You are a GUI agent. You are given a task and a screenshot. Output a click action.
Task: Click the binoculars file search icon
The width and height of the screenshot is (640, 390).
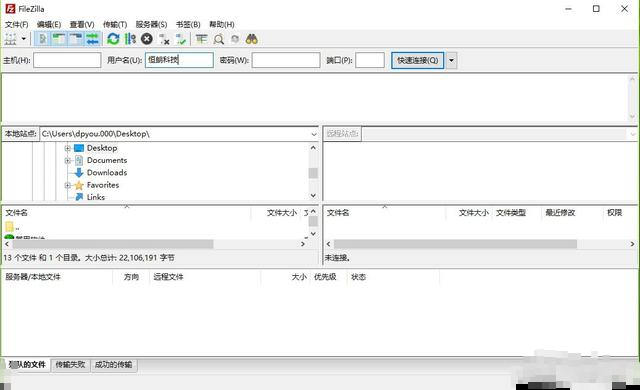[251, 39]
